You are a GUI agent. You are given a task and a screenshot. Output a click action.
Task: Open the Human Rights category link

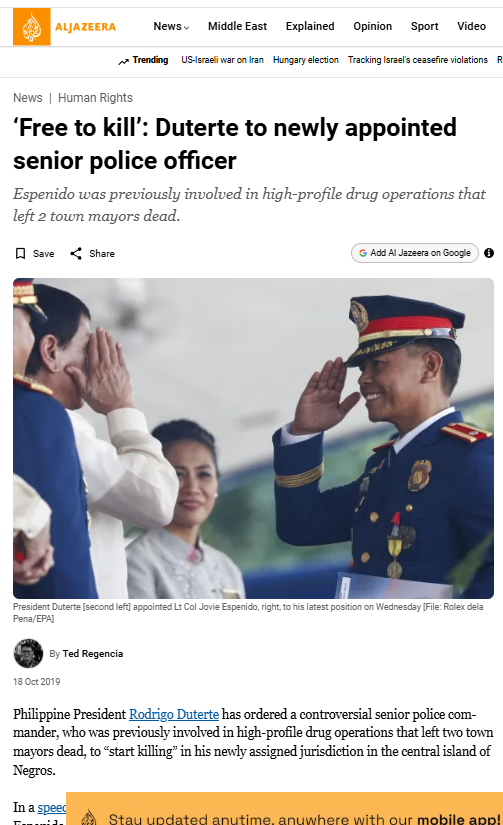tap(95, 98)
